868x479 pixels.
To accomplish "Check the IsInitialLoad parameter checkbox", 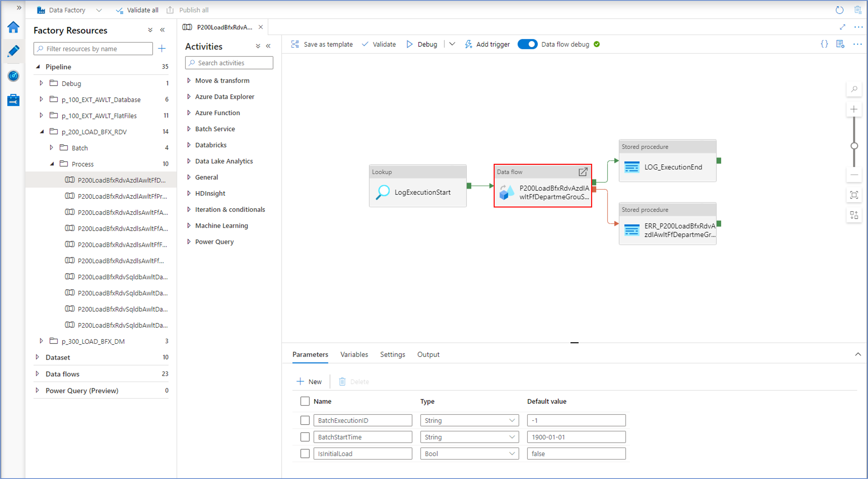I will tap(305, 454).
